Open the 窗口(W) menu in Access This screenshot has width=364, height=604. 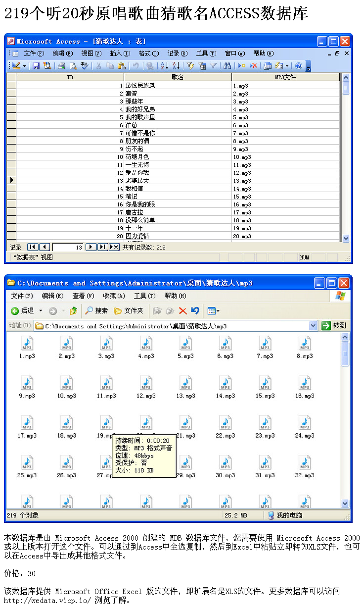pyautogui.click(x=235, y=53)
